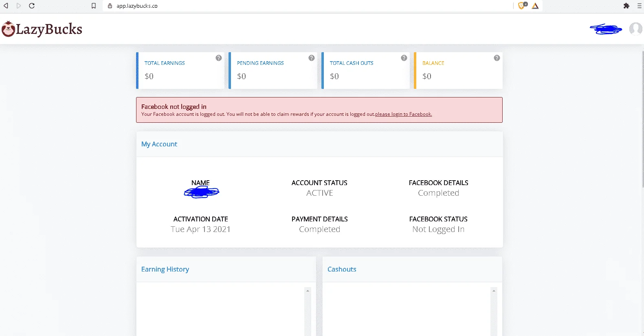The width and height of the screenshot is (644, 336).
Task: Click the Brave Rewards triangle icon
Action: tap(535, 6)
